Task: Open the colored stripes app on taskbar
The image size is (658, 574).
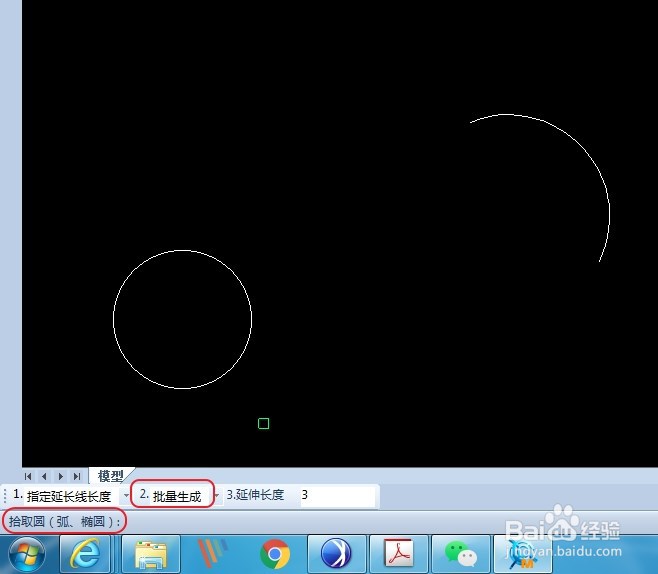Action: 213,555
